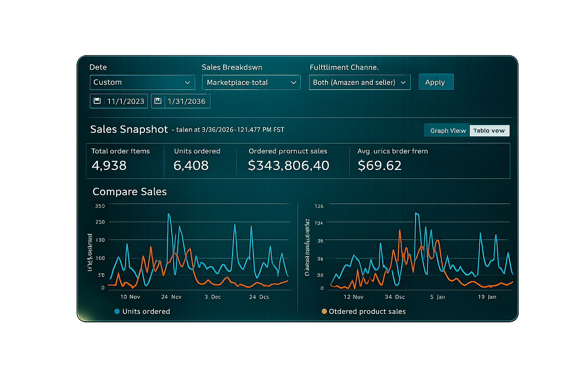588x392 pixels.
Task: Open the Date Custom dropdown
Action: click(142, 82)
